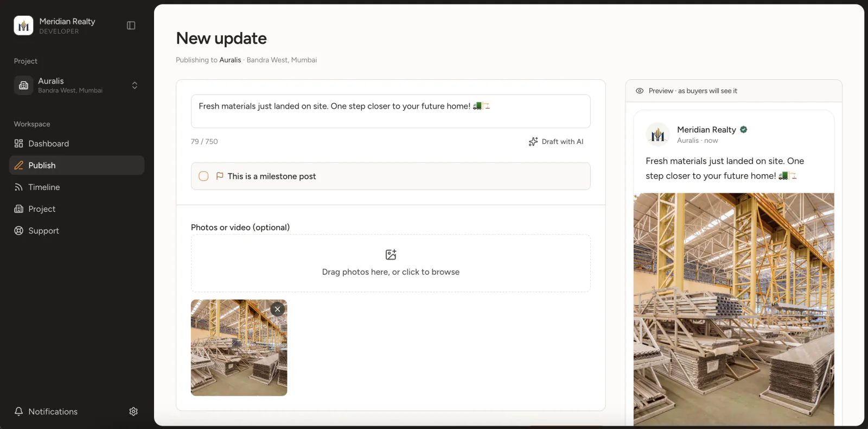
Task: Select Publish in the workspace menu
Action: (x=76, y=165)
